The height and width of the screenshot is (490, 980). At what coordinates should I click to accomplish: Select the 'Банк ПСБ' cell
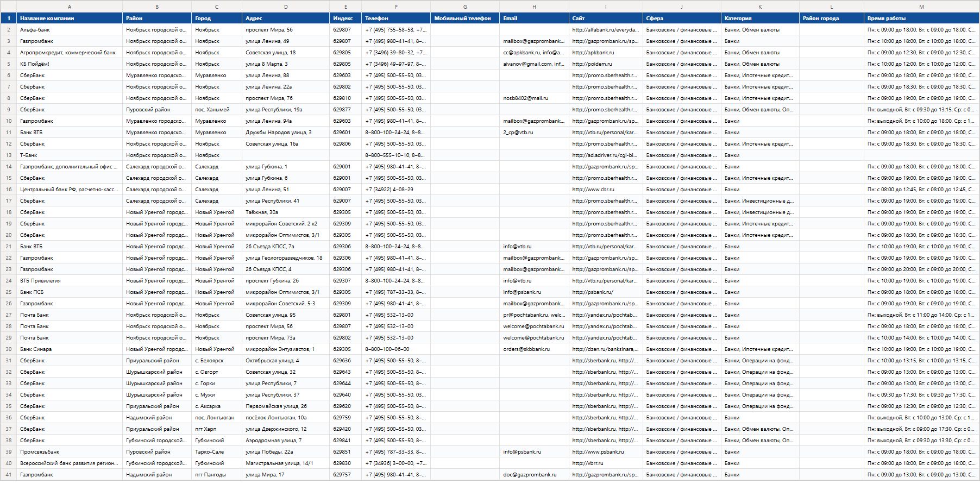(x=70, y=292)
